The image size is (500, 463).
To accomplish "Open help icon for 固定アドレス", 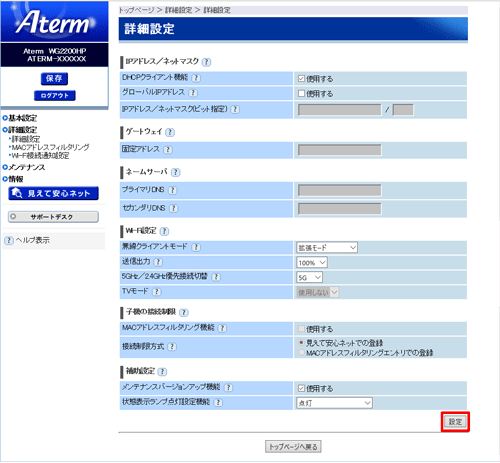I will pyautogui.click(x=168, y=150).
